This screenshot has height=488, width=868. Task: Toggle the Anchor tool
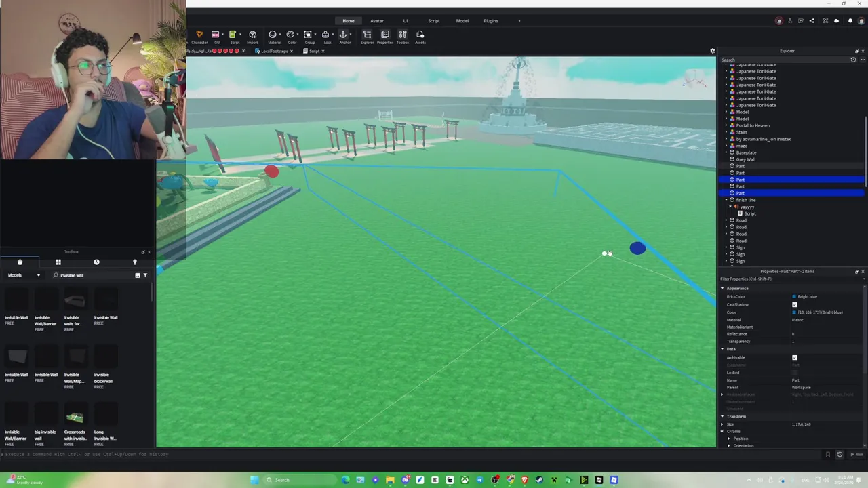pyautogui.click(x=343, y=34)
